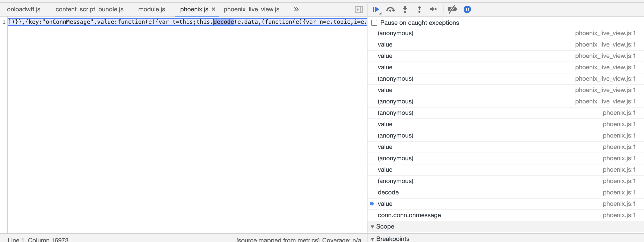644x242 pixels.
Task: Select conn.conn.onmessage stack frame
Action: pos(505,215)
